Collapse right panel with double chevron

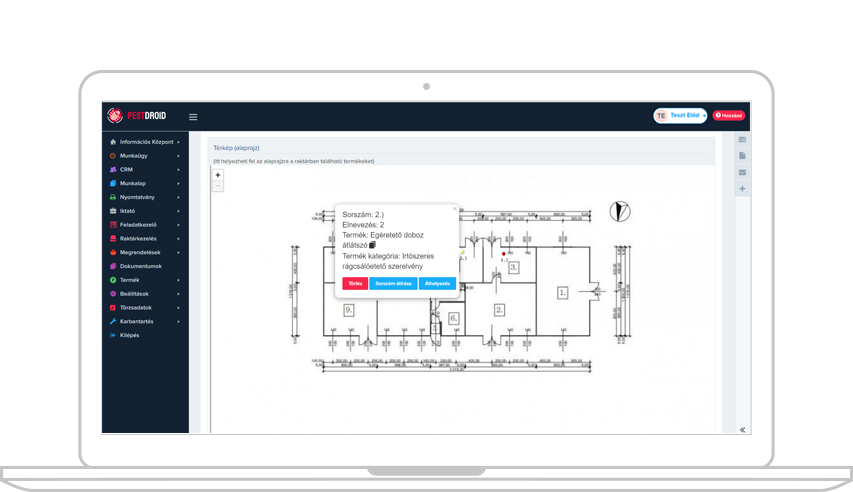[742, 429]
